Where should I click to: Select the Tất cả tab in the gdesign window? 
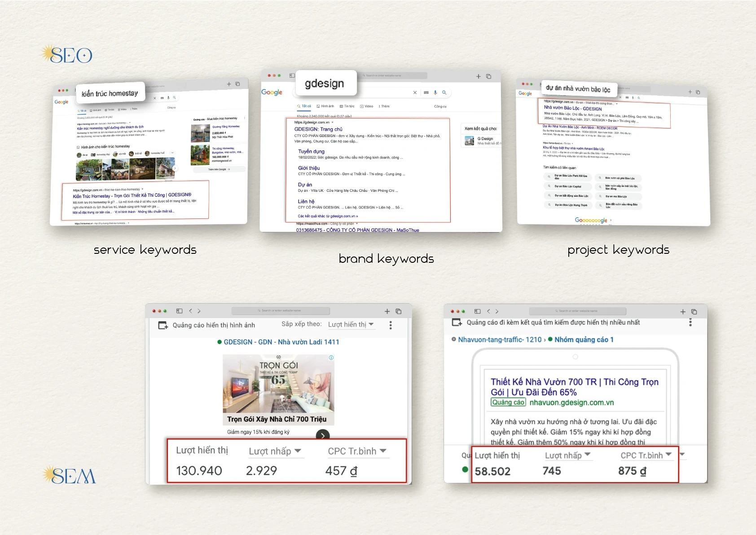pos(304,106)
